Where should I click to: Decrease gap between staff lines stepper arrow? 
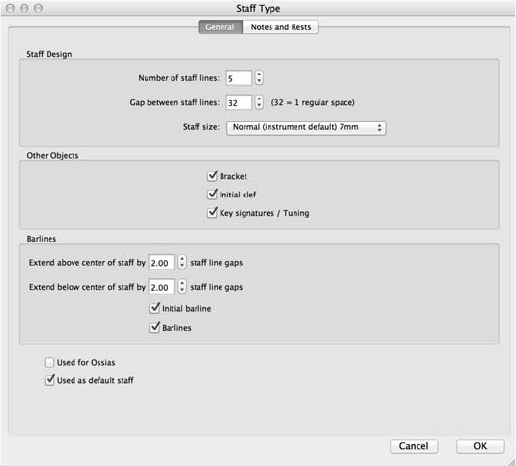click(259, 105)
